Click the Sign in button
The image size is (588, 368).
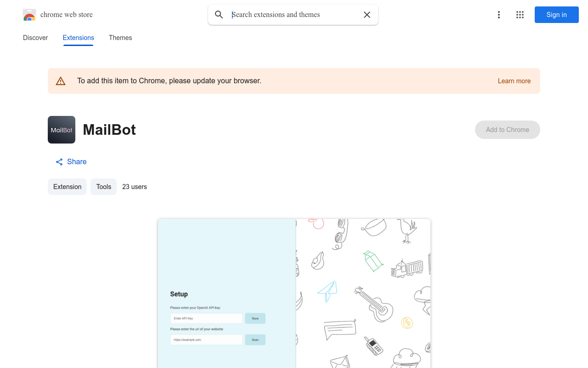click(557, 15)
